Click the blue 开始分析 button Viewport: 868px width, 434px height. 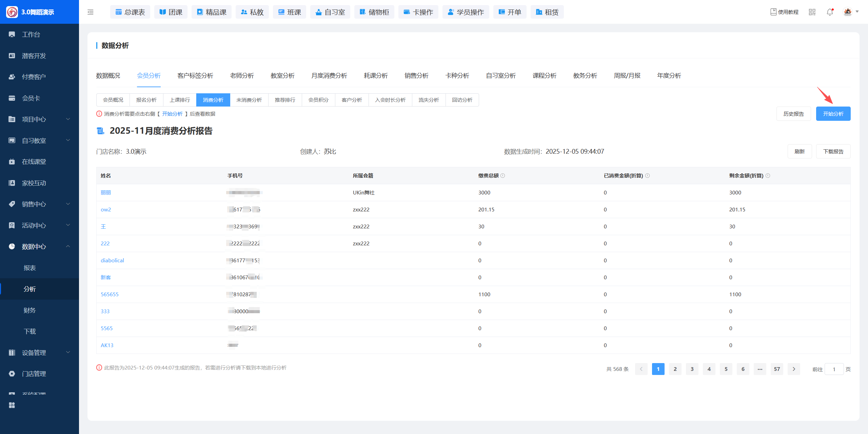[833, 114]
